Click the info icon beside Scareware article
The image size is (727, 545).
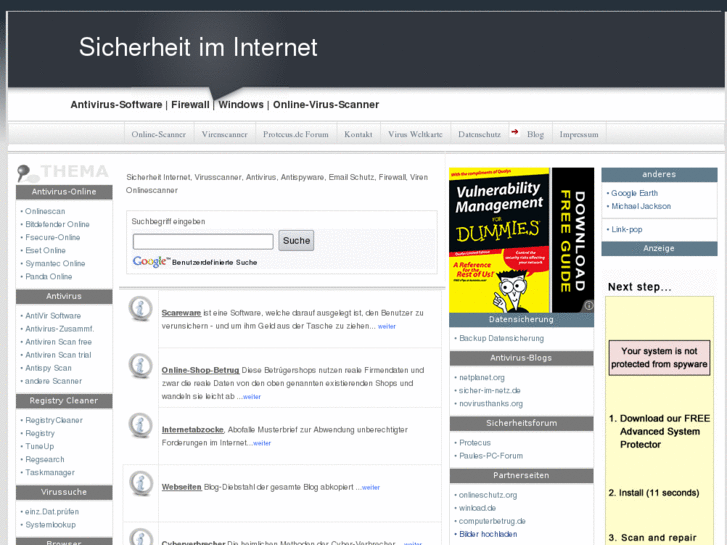pos(141,309)
